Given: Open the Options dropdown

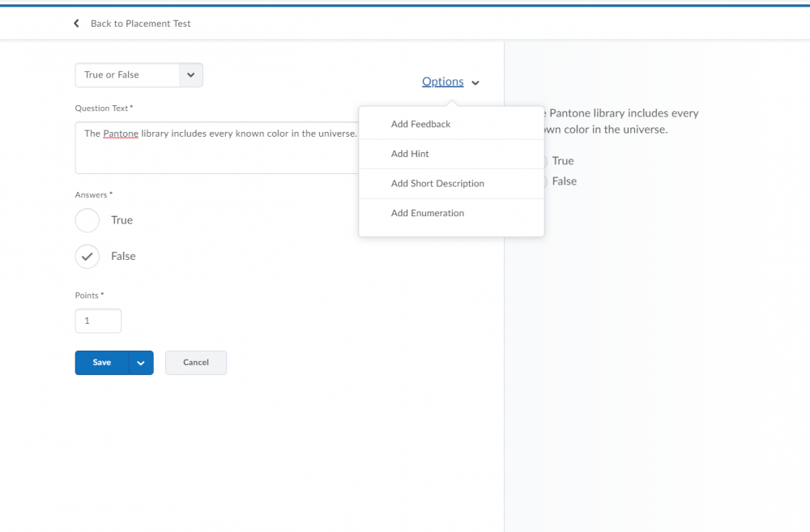Looking at the screenshot, I should tap(442, 81).
